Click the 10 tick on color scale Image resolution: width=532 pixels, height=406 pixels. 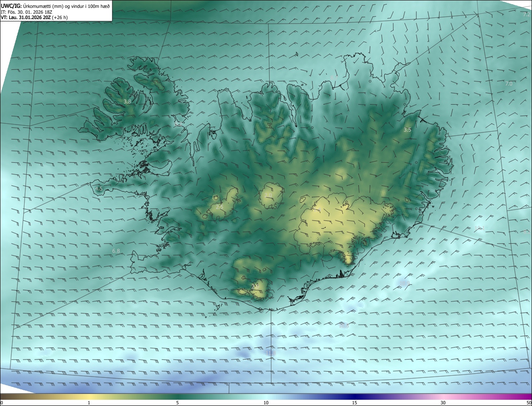(266, 403)
